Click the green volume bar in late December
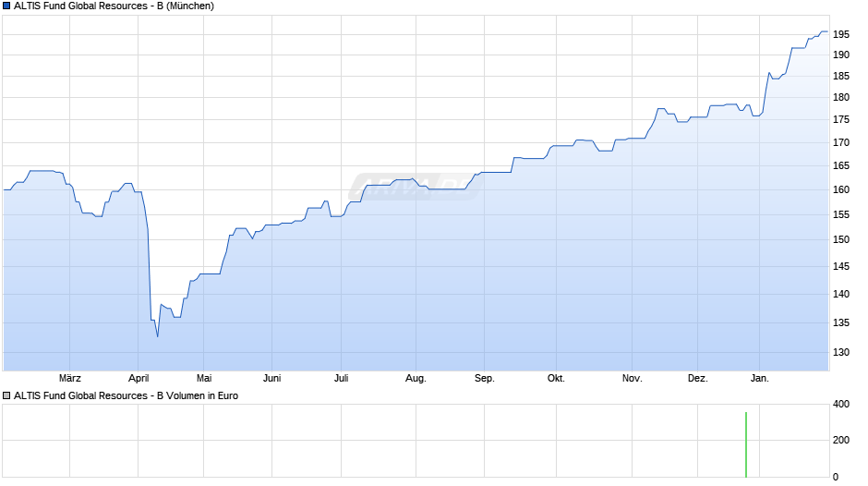Image resolution: width=868 pixels, height=486 pixels. coord(746,444)
